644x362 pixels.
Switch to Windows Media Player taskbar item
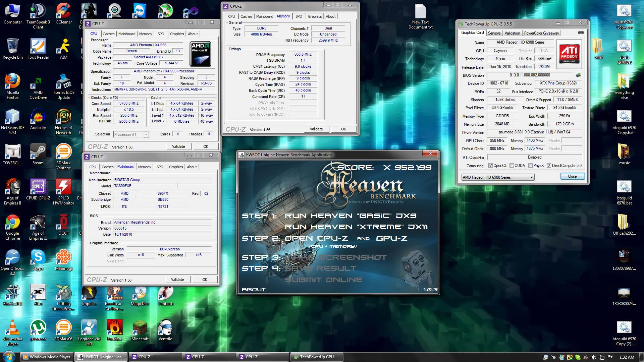[x=47, y=357]
